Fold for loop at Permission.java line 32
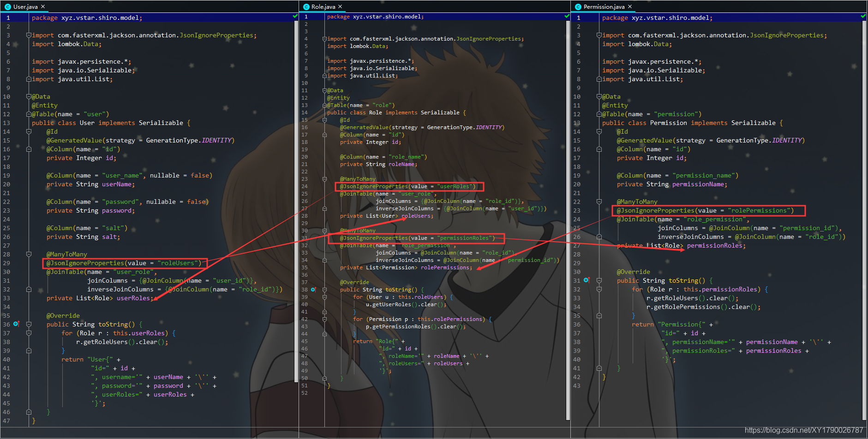868x439 pixels. point(599,289)
